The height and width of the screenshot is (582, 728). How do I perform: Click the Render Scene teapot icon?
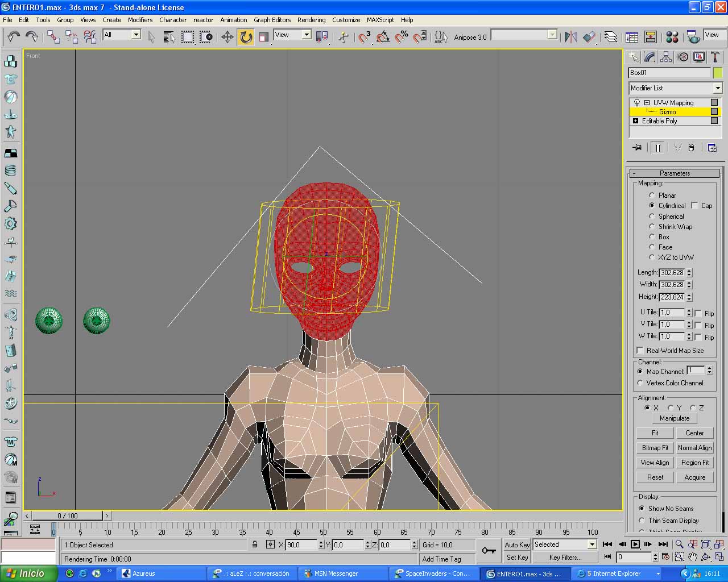point(693,37)
